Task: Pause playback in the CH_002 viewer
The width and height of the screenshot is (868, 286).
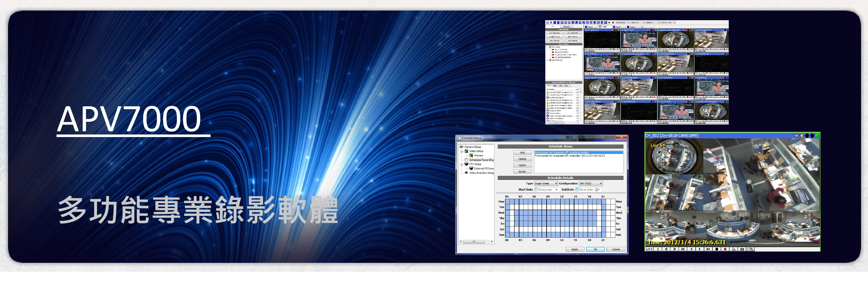Action: tap(658, 249)
